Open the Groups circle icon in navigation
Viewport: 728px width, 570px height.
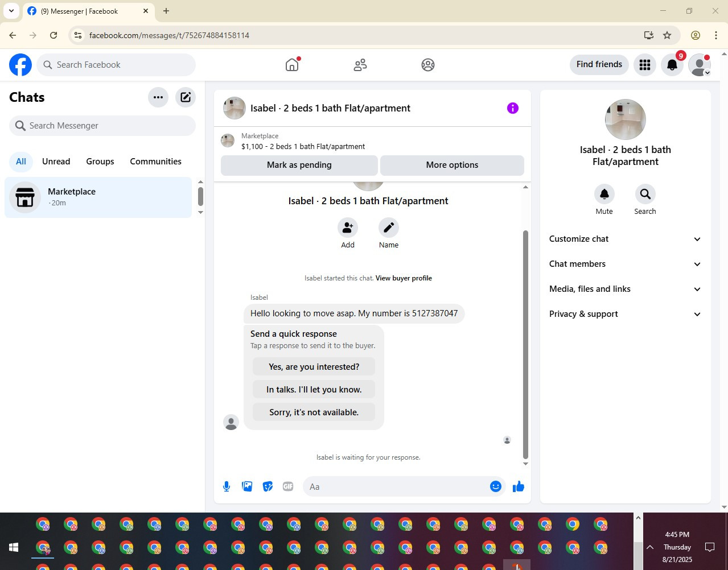(428, 65)
